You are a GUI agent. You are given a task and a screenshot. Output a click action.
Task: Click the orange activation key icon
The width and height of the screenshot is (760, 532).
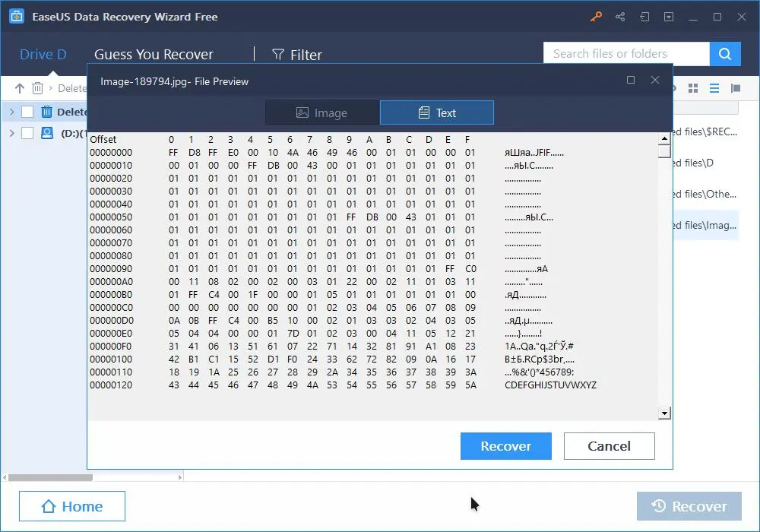pos(596,17)
